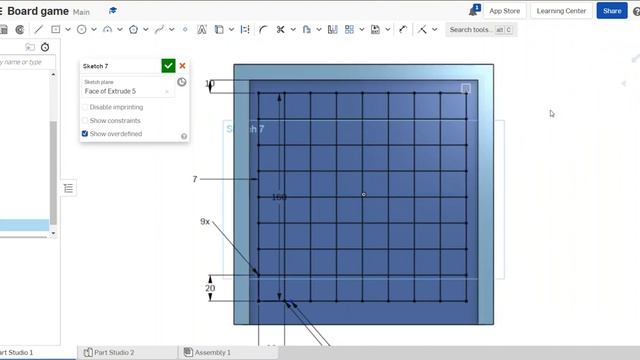Toggle the feature list panel icon
The width and height of the screenshot is (640, 360).
pos(68,188)
